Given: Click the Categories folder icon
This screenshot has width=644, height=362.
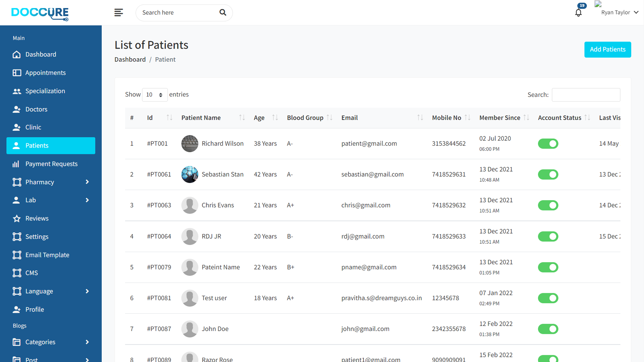Looking at the screenshot, I should 16,342.
